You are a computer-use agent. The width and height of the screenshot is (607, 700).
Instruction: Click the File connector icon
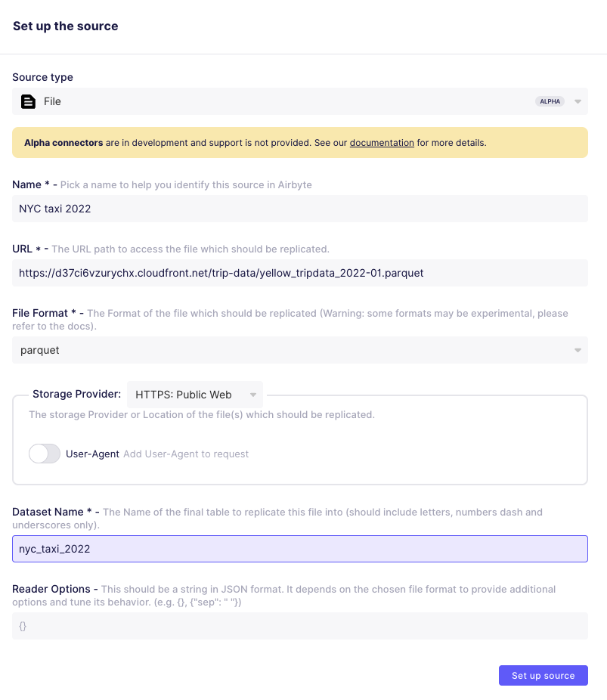point(28,101)
